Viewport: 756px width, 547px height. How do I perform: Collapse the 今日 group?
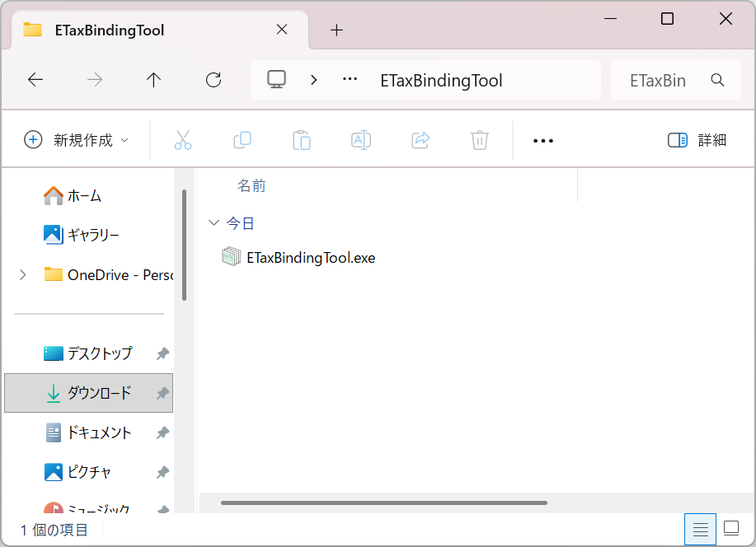click(214, 223)
